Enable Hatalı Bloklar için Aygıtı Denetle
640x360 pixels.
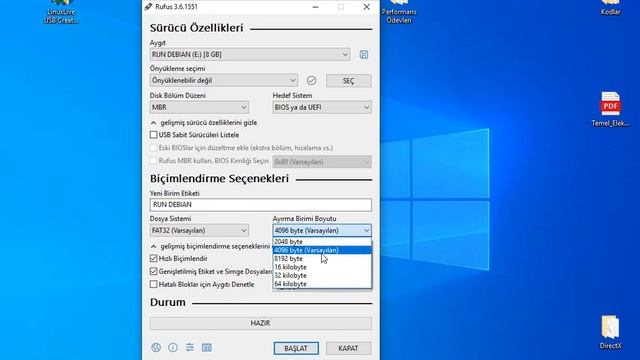pyautogui.click(x=153, y=284)
